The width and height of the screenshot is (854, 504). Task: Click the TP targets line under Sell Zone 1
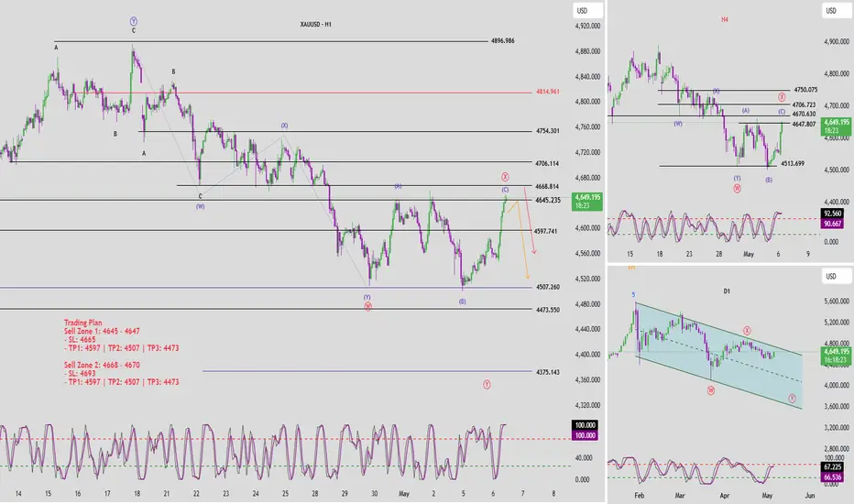(122, 348)
